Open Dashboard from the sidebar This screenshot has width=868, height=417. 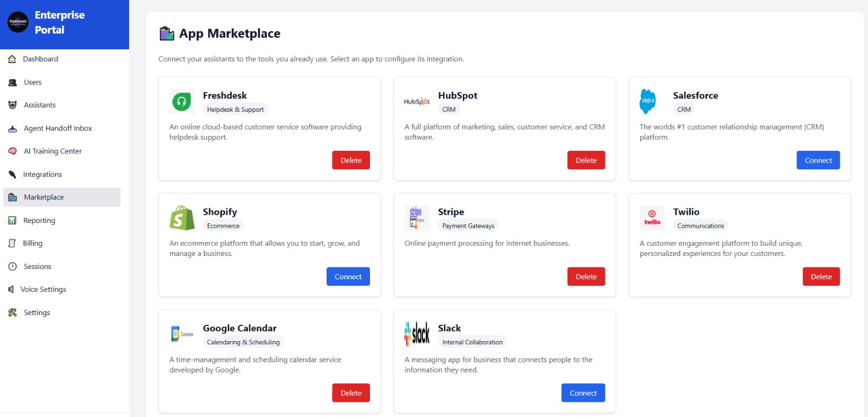click(40, 59)
